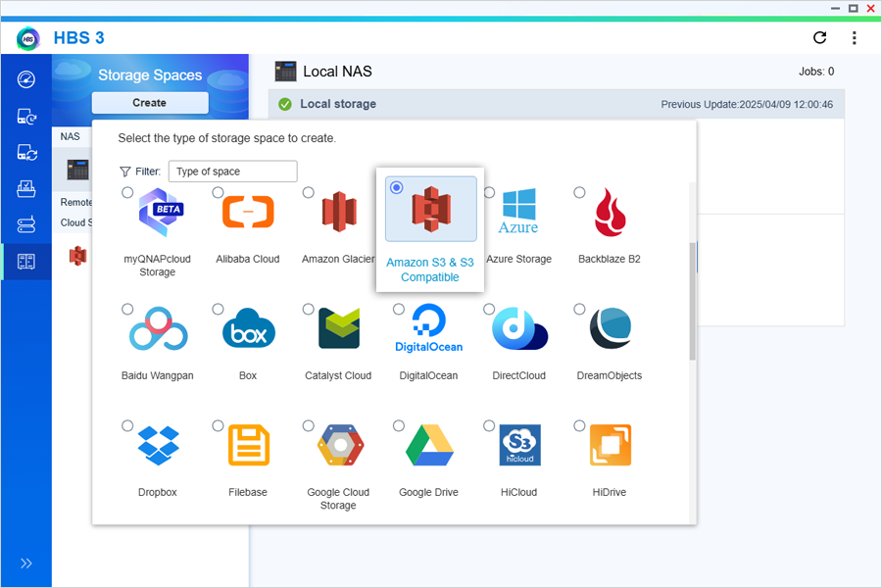The height and width of the screenshot is (588, 882).
Task: Click the Azure Storage logo icon
Action: [x=518, y=212]
